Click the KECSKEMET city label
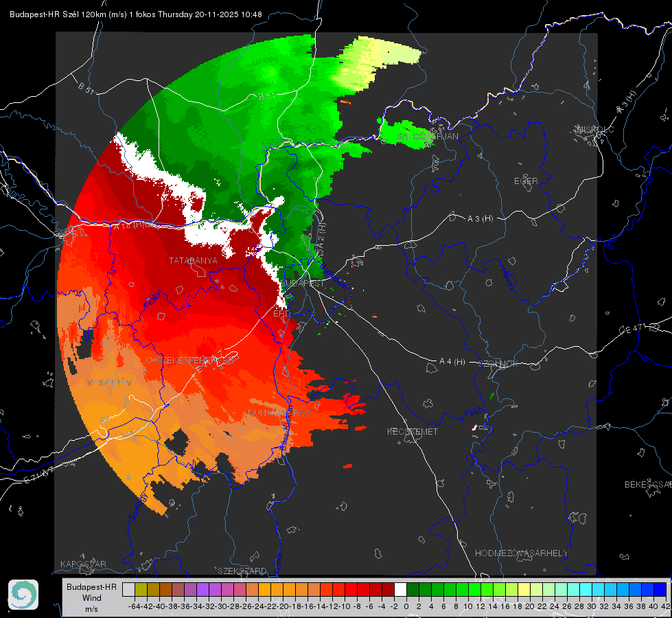This screenshot has height=618, width=672. point(413,431)
